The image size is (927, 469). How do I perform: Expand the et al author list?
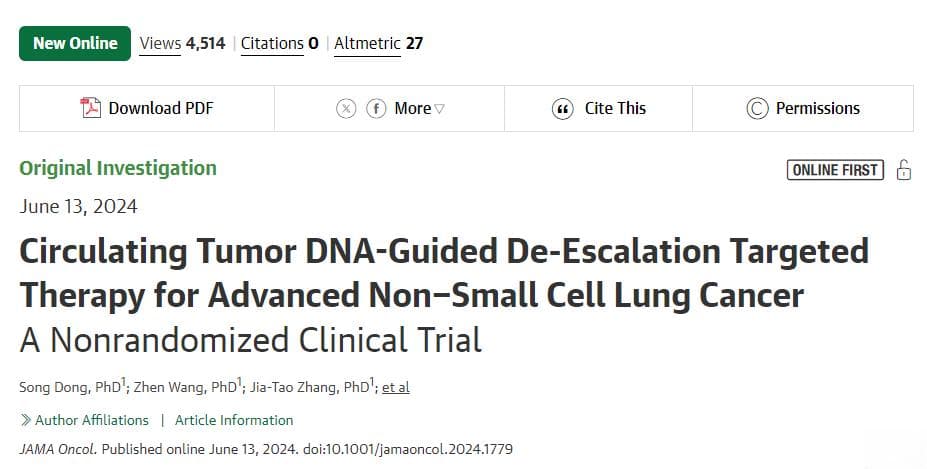click(x=396, y=387)
